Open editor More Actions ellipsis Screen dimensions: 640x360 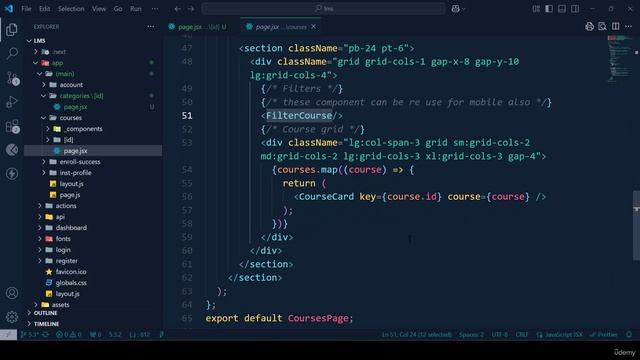pyautogui.click(x=629, y=27)
